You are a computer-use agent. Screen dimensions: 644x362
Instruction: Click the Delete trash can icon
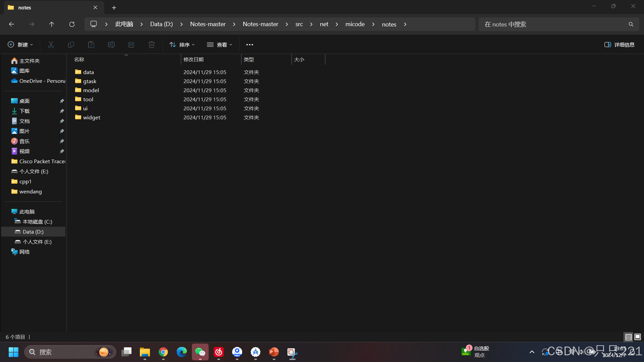pyautogui.click(x=152, y=45)
